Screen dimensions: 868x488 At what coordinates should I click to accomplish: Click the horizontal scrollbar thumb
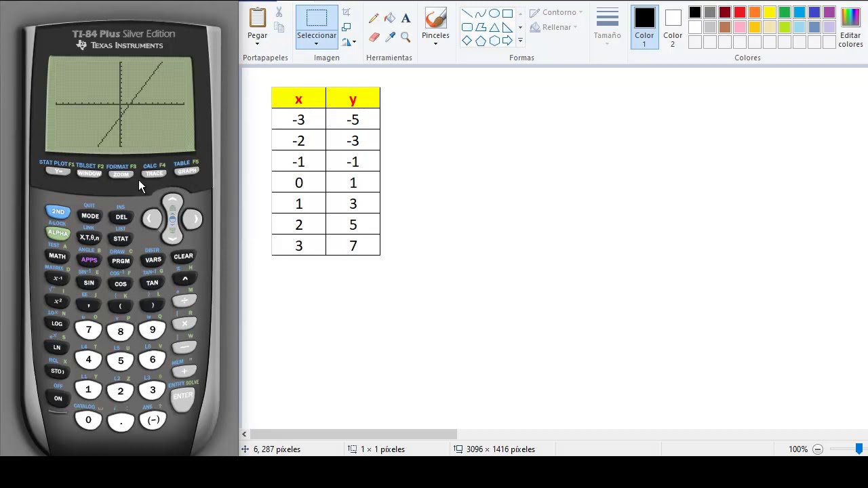coord(353,434)
